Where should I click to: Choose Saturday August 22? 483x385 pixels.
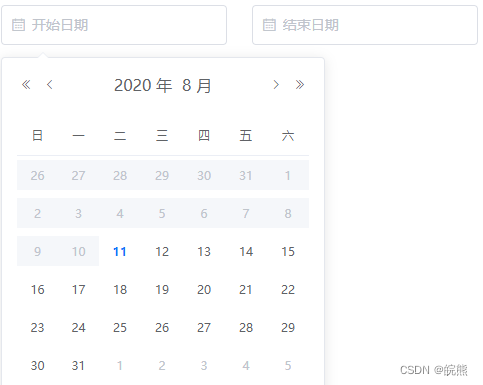tap(288, 289)
